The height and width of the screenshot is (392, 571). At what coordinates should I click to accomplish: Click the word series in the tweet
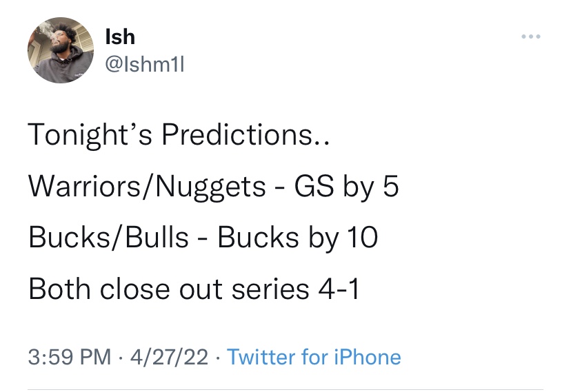coord(270,289)
